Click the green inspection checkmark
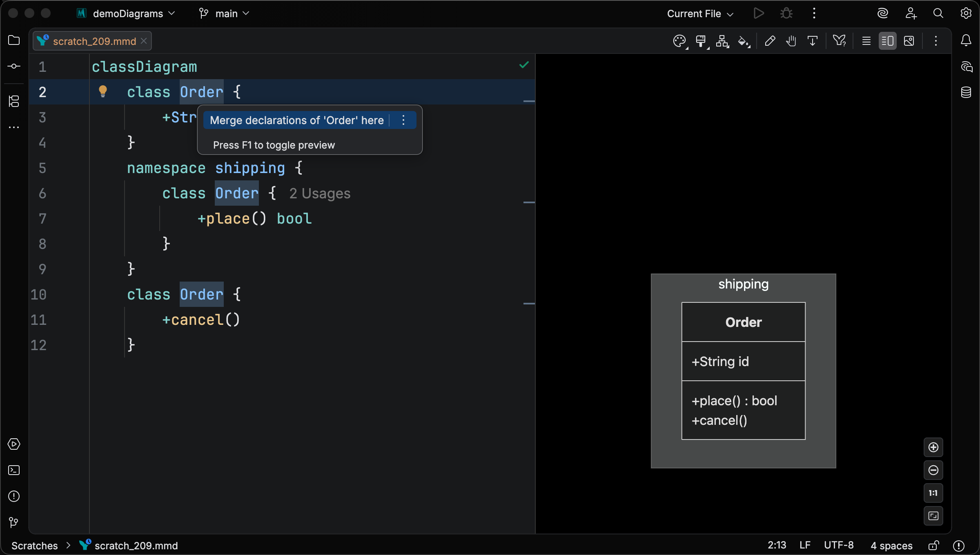The width and height of the screenshot is (980, 555). tap(524, 65)
